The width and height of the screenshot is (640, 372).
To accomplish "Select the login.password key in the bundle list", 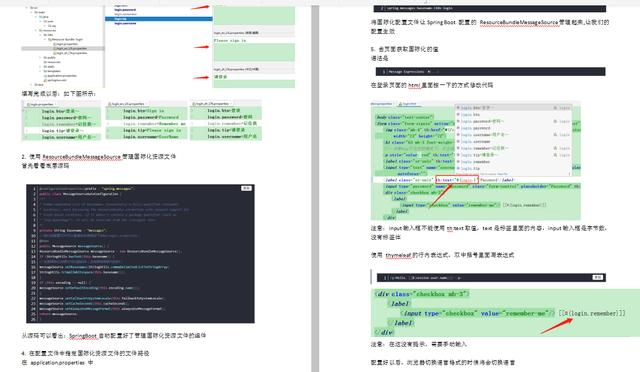I will pos(125,10).
